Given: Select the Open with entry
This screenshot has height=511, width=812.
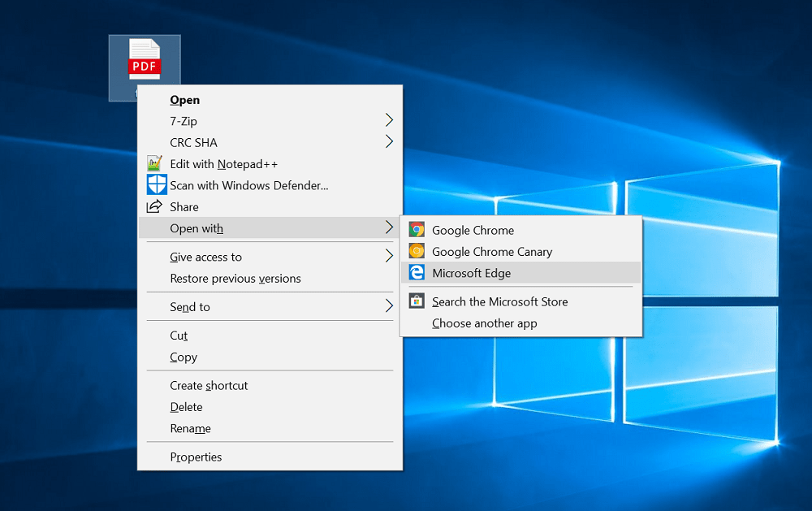Looking at the screenshot, I should coord(270,227).
